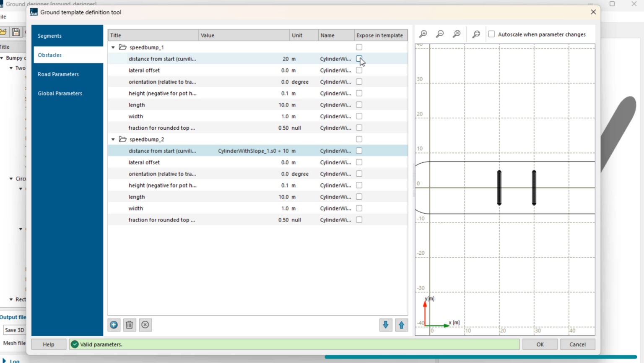Collapse the speedbump_2 group
The height and width of the screenshot is (363, 644).
pyautogui.click(x=113, y=139)
